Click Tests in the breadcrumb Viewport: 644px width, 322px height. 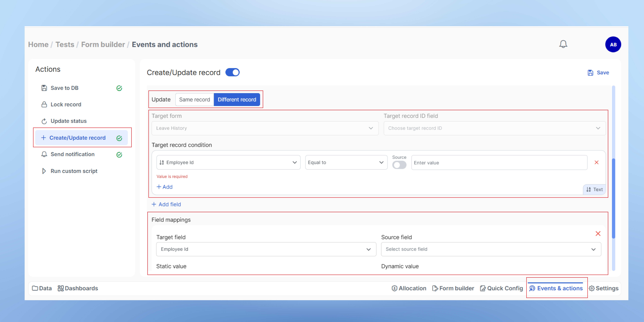coord(65,45)
